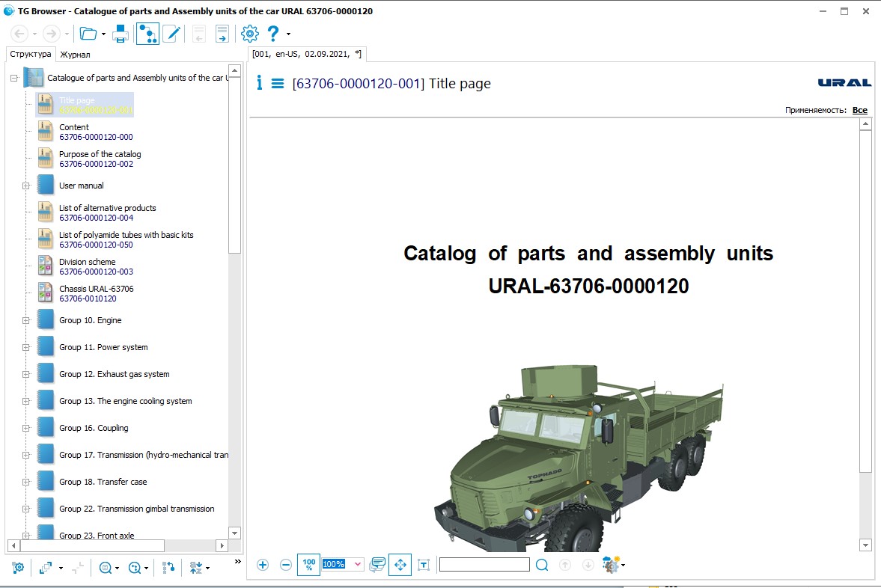Viewport: 881px width, 588px height.
Task: Zoom out with the minus icon
Action: [286, 565]
